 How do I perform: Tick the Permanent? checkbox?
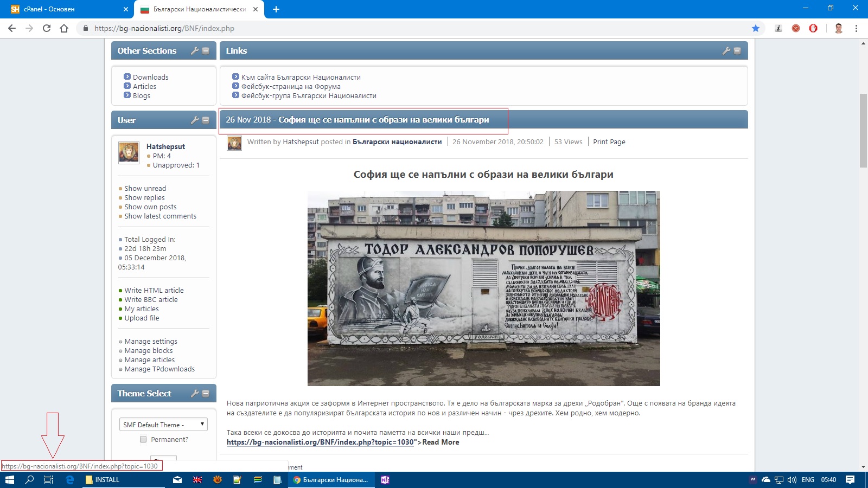(143, 439)
